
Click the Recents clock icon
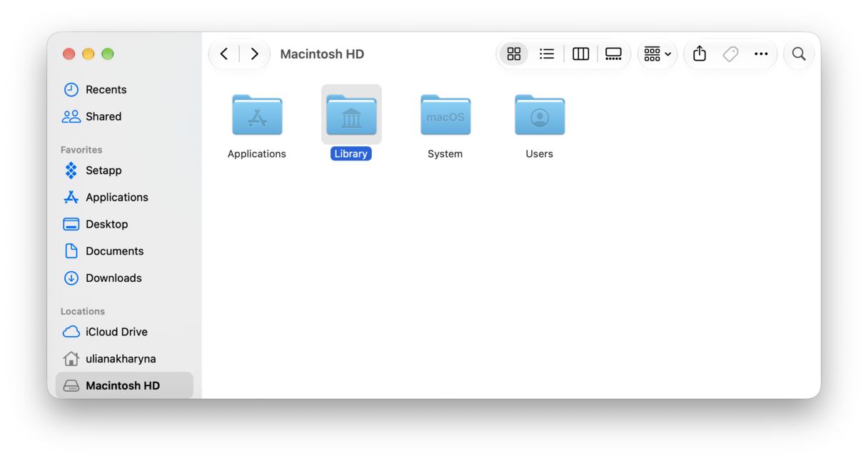(x=71, y=90)
